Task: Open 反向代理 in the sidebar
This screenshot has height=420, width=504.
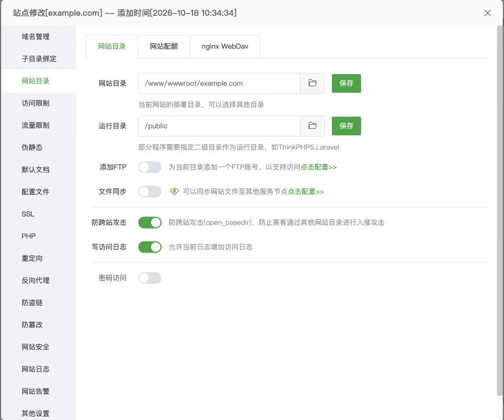Action: tap(38, 280)
